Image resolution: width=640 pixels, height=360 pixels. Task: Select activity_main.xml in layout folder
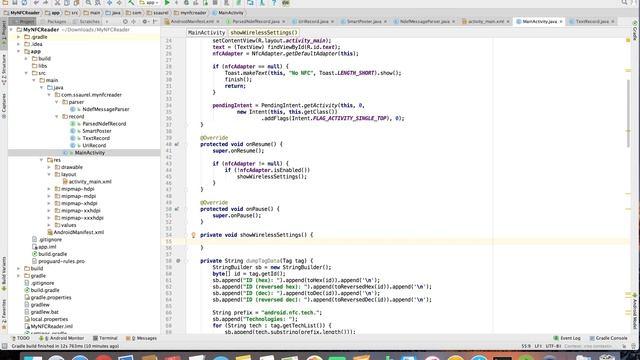click(x=90, y=182)
